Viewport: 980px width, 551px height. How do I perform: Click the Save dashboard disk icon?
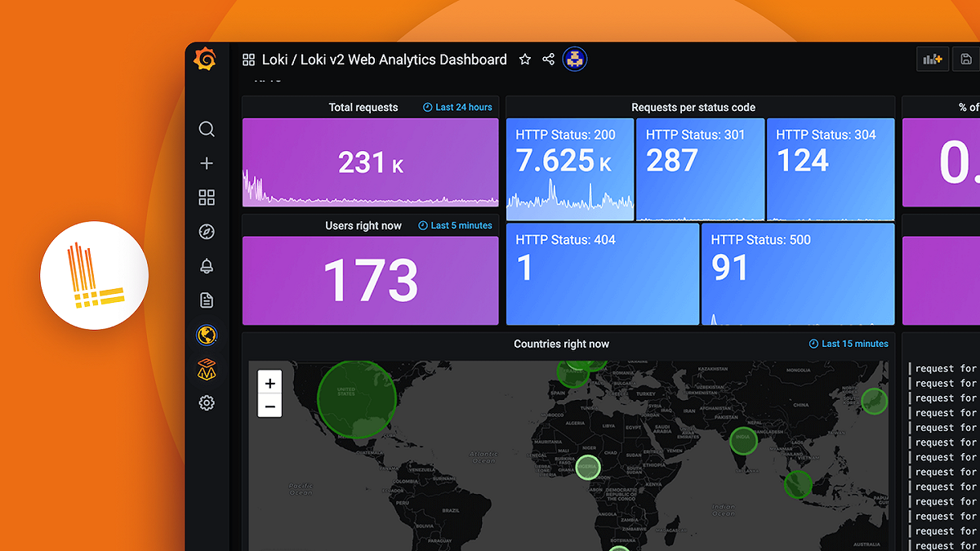pos(966,58)
